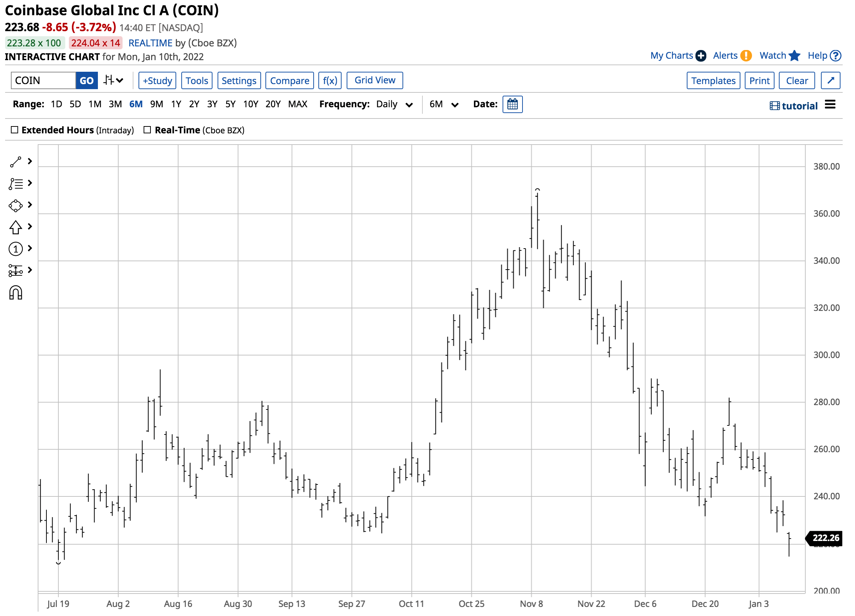Screen dimensions: 855x616
Task: Click the REALTIME link
Action: 150,43
